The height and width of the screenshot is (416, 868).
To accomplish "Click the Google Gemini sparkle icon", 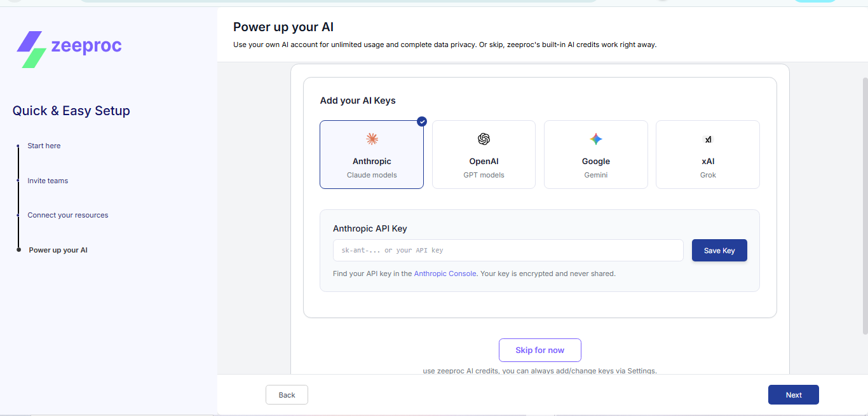I will point(595,139).
